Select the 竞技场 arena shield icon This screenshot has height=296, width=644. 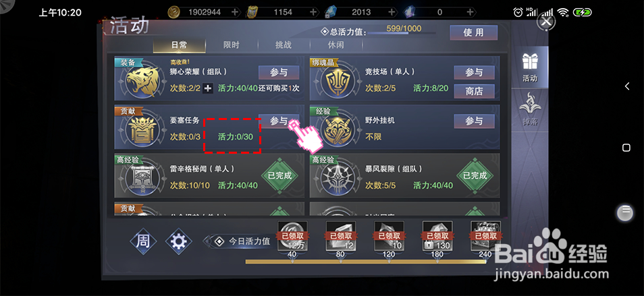pyautogui.click(x=337, y=80)
